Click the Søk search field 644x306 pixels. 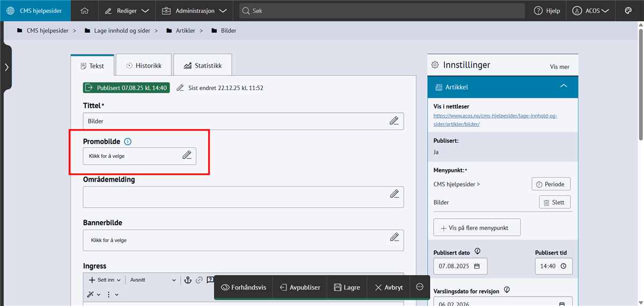[x=381, y=11]
